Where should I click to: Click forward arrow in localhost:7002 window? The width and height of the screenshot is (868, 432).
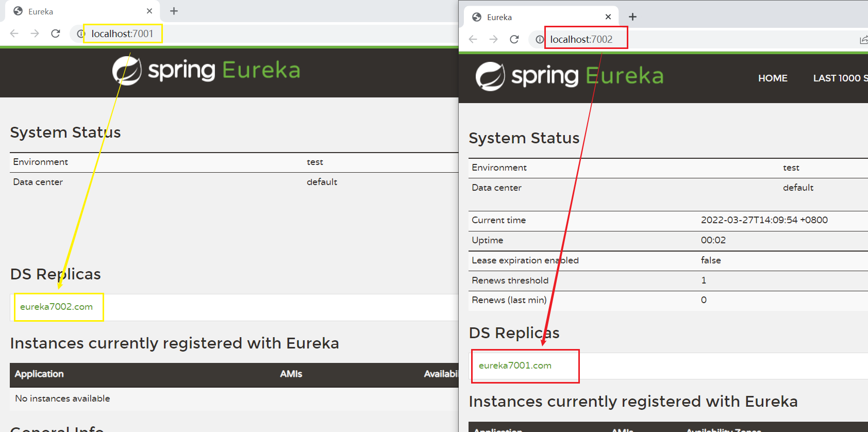click(493, 39)
